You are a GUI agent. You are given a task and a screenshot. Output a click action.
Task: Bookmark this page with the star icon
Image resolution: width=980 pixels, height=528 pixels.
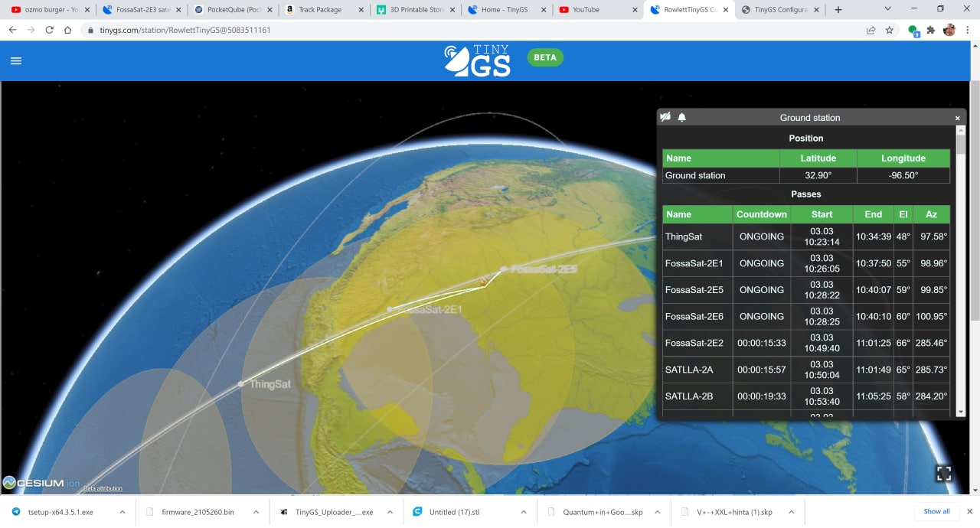pyautogui.click(x=889, y=30)
